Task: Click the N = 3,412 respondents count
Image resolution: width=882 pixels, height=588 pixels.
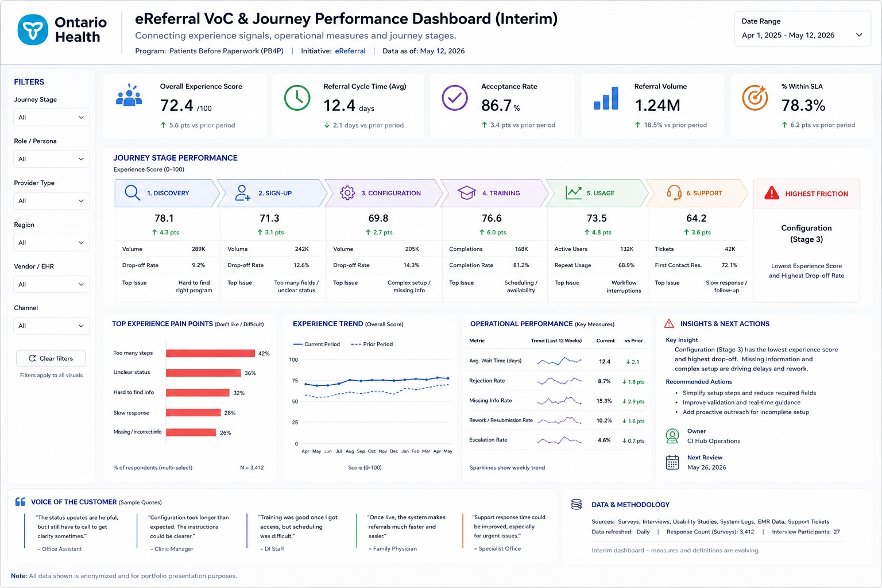Action: (252, 467)
